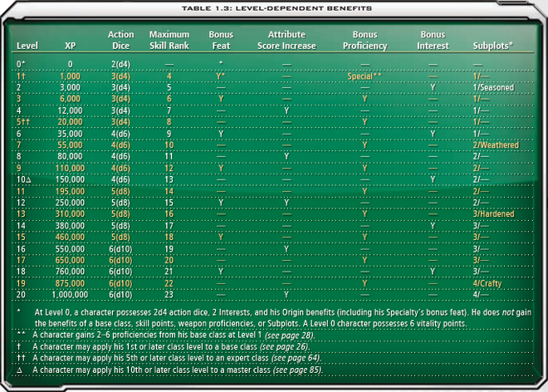548x392 pixels.
Task: Click the 'Subplots*' column header
Action: [492, 46]
